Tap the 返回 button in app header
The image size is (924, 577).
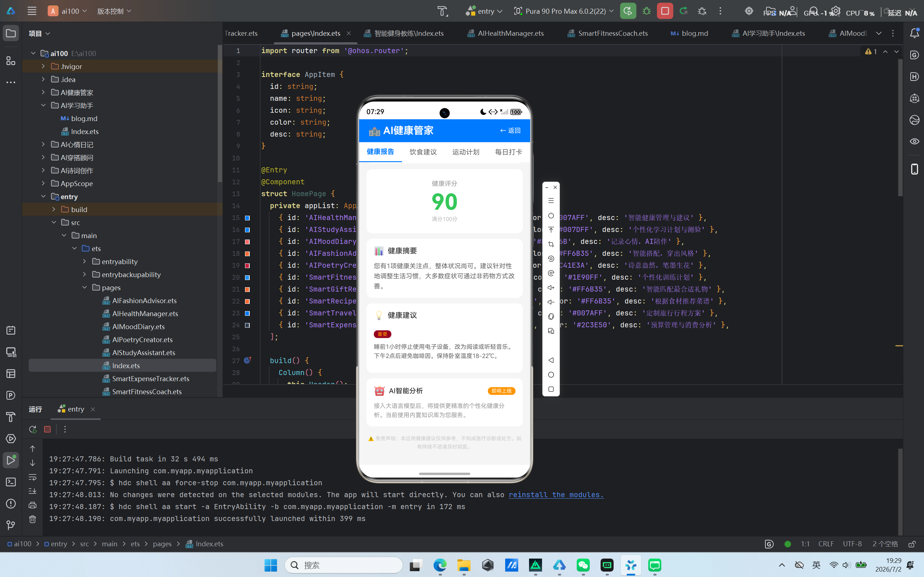pos(510,130)
